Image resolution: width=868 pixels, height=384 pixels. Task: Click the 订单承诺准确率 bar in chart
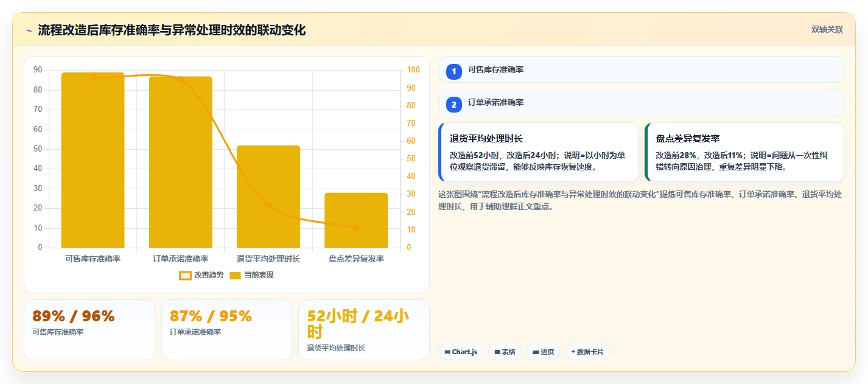[x=181, y=162]
